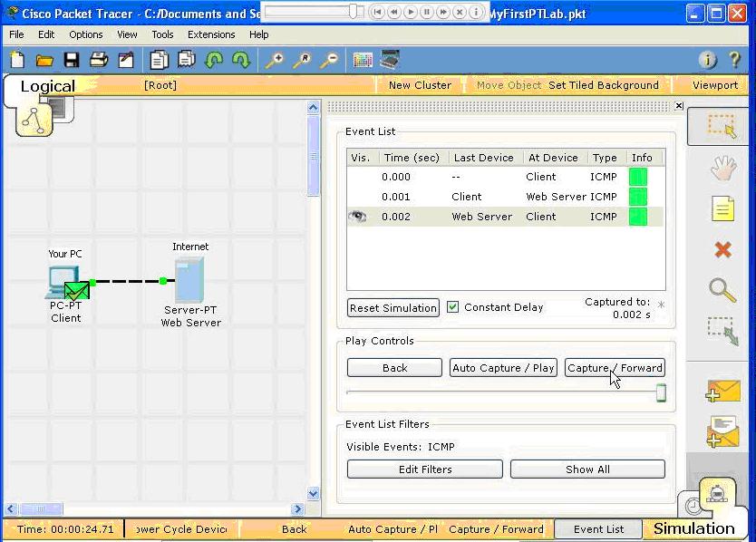
Task: Click Set Tiled Background
Action: tap(604, 85)
